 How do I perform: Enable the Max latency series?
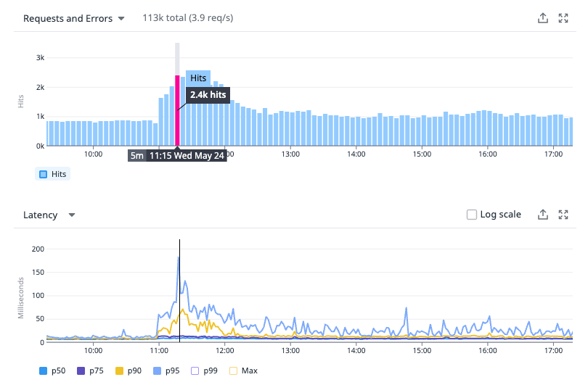coord(243,370)
